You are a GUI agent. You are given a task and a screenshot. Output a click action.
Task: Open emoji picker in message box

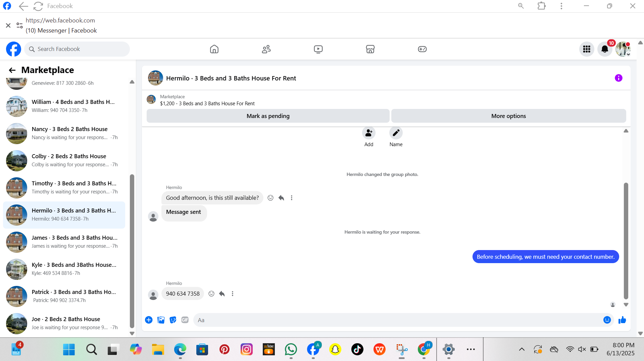click(607, 320)
